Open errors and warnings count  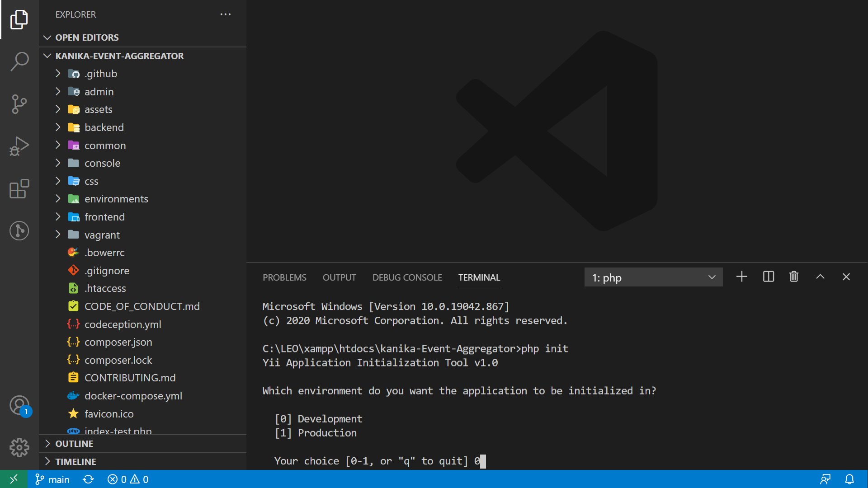pyautogui.click(x=128, y=479)
